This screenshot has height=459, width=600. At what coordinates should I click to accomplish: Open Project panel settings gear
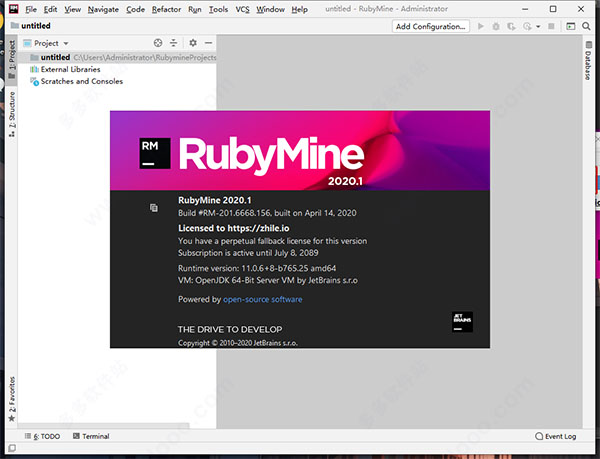[193, 43]
